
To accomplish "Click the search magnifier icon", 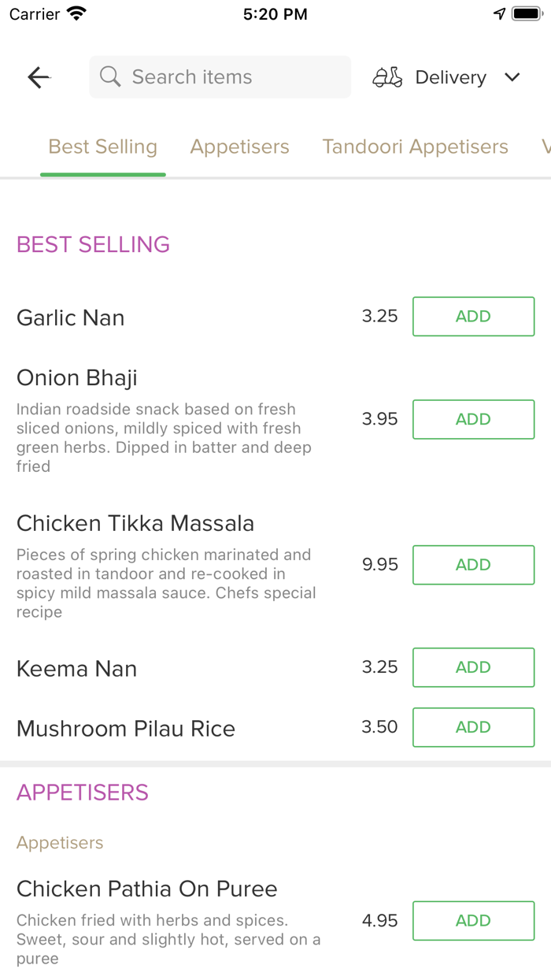I will (x=111, y=76).
